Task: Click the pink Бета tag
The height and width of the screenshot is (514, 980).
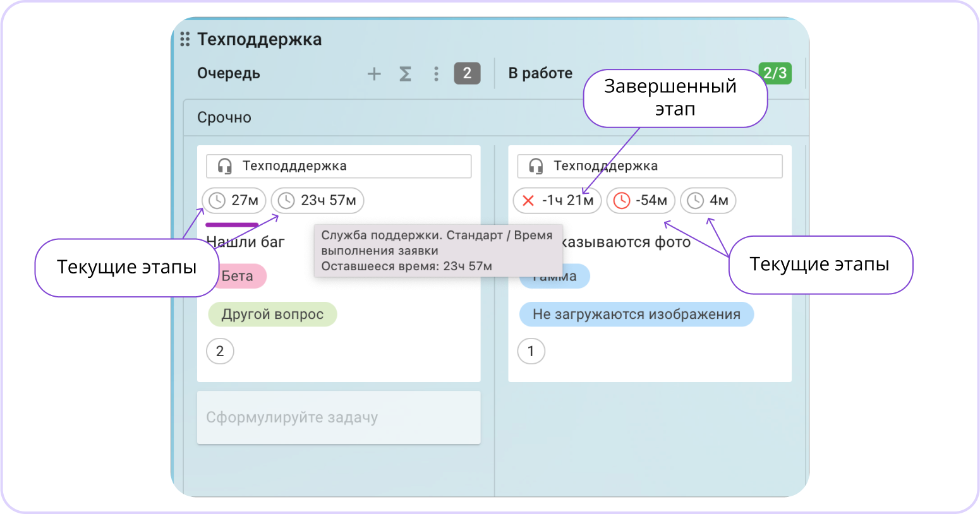Action: (x=239, y=276)
